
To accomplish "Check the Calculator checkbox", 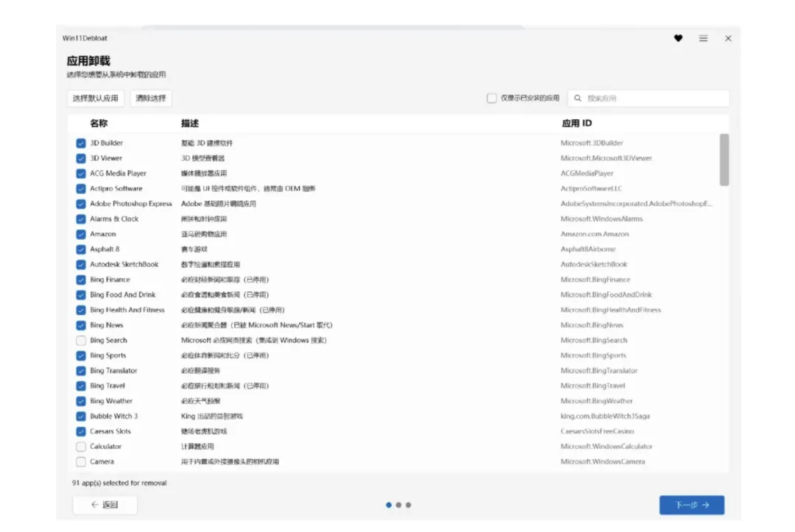I will tap(81, 447).
